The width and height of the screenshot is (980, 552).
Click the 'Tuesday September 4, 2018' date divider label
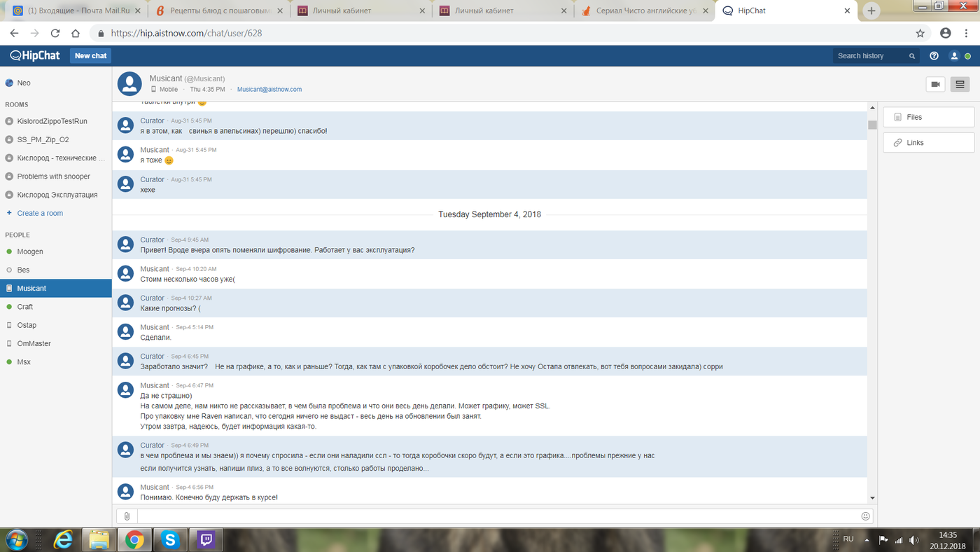click(x=490, y=214)
